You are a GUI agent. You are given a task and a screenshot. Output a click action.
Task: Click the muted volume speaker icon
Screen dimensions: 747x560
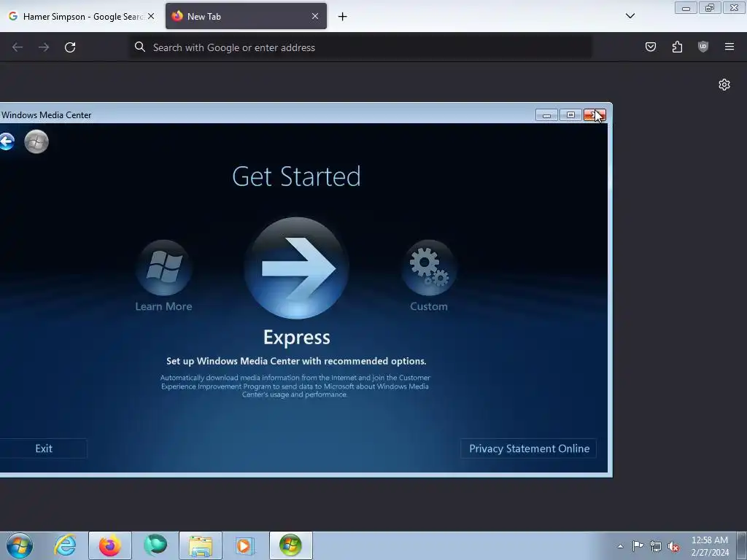point(673,546)
